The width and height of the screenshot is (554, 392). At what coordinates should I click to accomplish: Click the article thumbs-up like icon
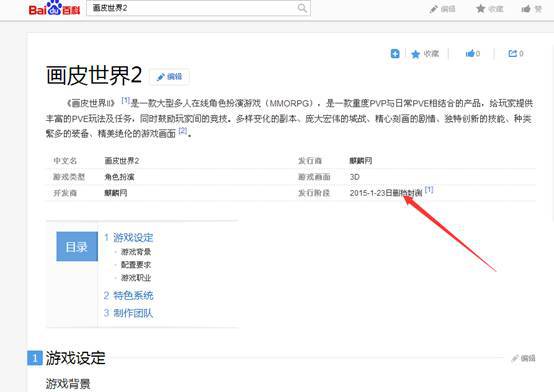(470, 53)
